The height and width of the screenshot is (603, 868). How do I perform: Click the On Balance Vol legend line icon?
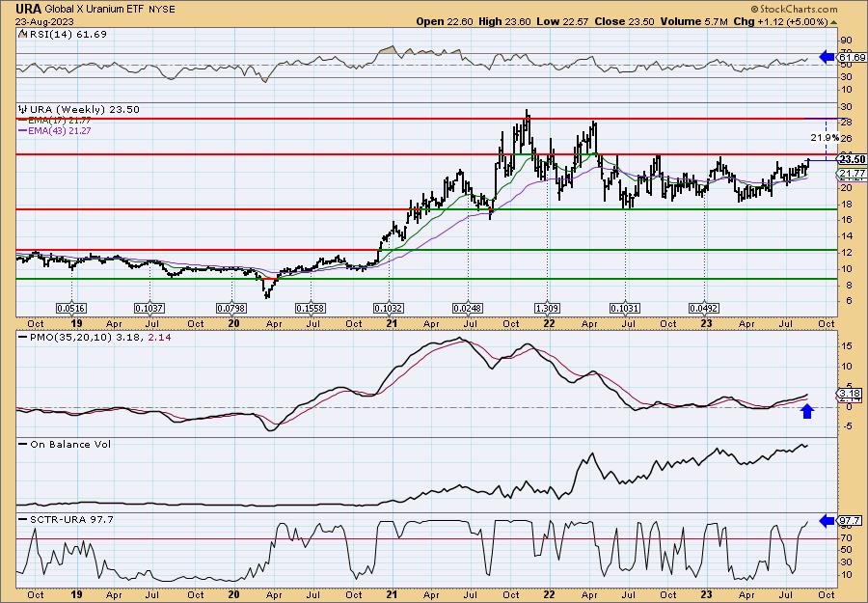click(23, 444)
